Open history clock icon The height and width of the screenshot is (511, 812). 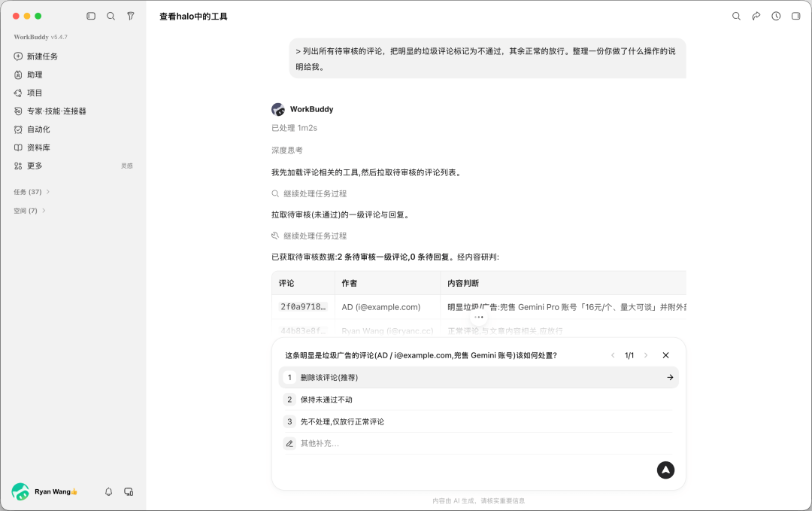click(776, 16)
